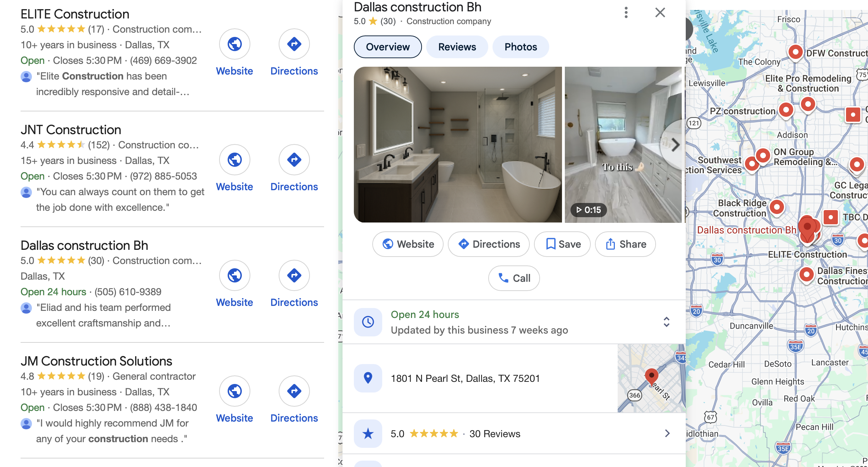Click the Website button in detail panel
This screenshot has height=467, width=868.
pos(408,244)
